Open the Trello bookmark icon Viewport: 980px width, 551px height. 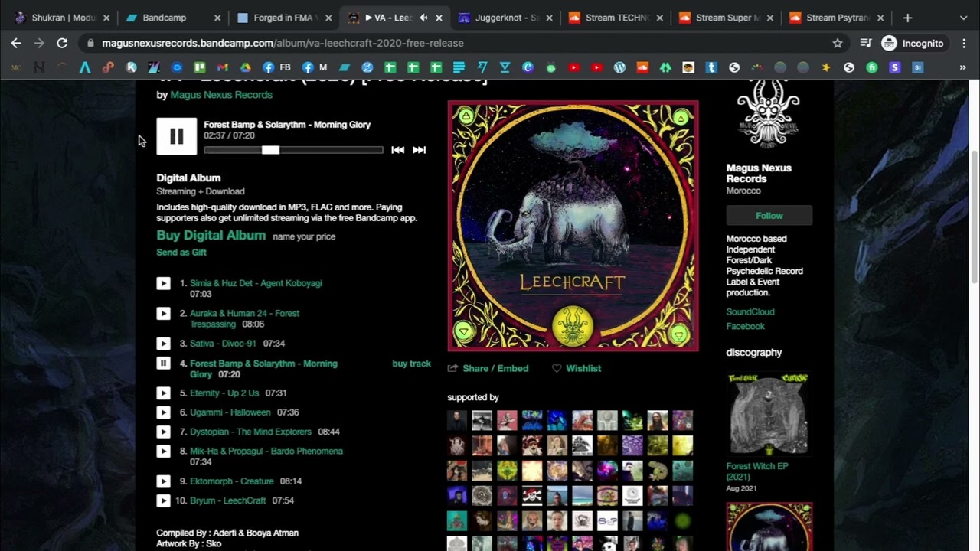(x=199, y=67)
